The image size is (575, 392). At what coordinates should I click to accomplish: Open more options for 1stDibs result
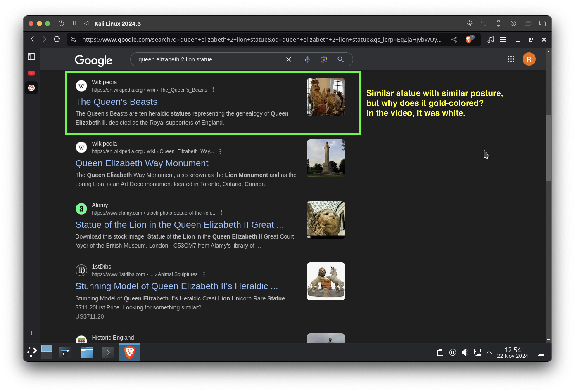tap(204, 275)
